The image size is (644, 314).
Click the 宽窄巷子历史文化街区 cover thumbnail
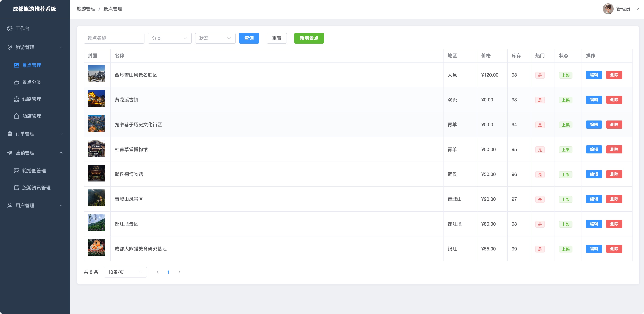click(96, 123)
